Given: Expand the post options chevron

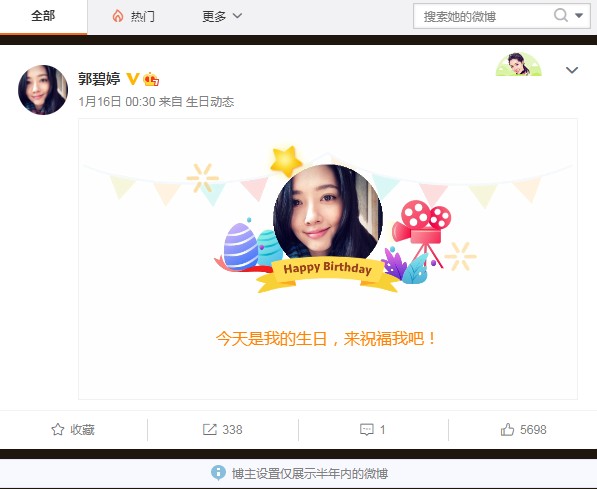Looking at the screenshot, I should 572,70.
